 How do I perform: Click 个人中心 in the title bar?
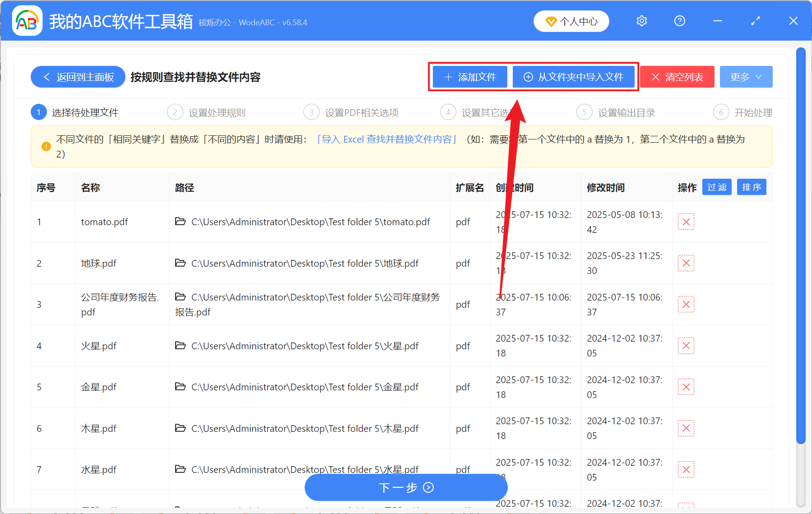(x=571, y=21)
